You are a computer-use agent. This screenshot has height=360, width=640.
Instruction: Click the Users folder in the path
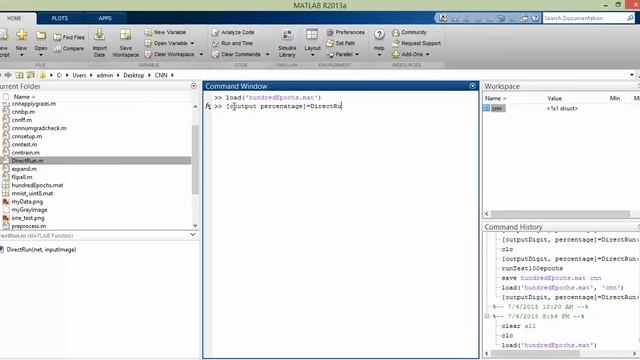(79, 75)
